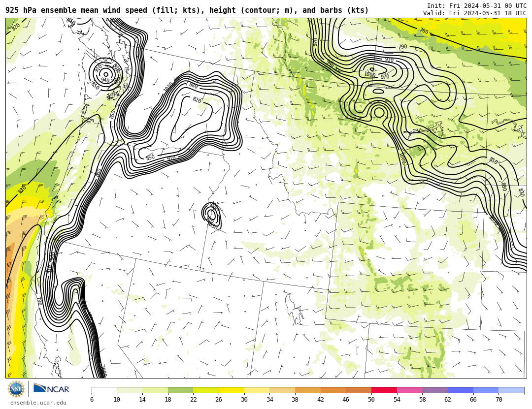Click the colorbar tick label 50
532x409 pixels.
pyautogui.click(x=371, y=400)
